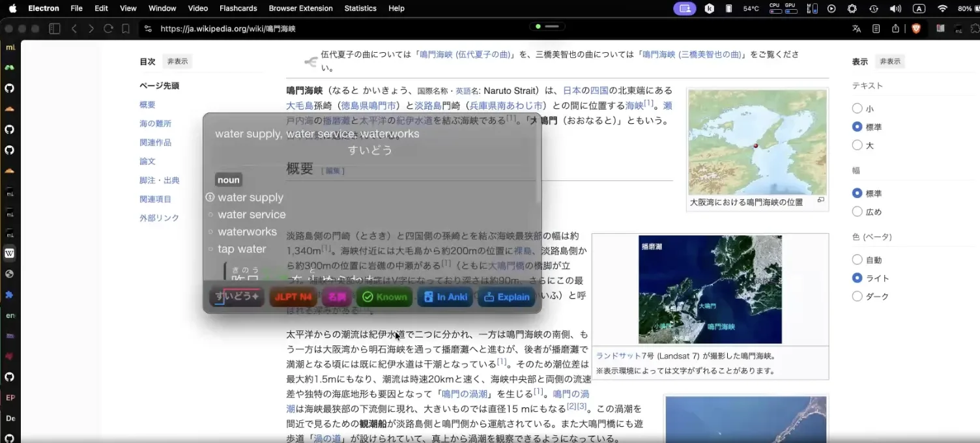This screenshot has height=443, width=980.
Task: Select the red heart sidebar tab
Action: [10, 356]
